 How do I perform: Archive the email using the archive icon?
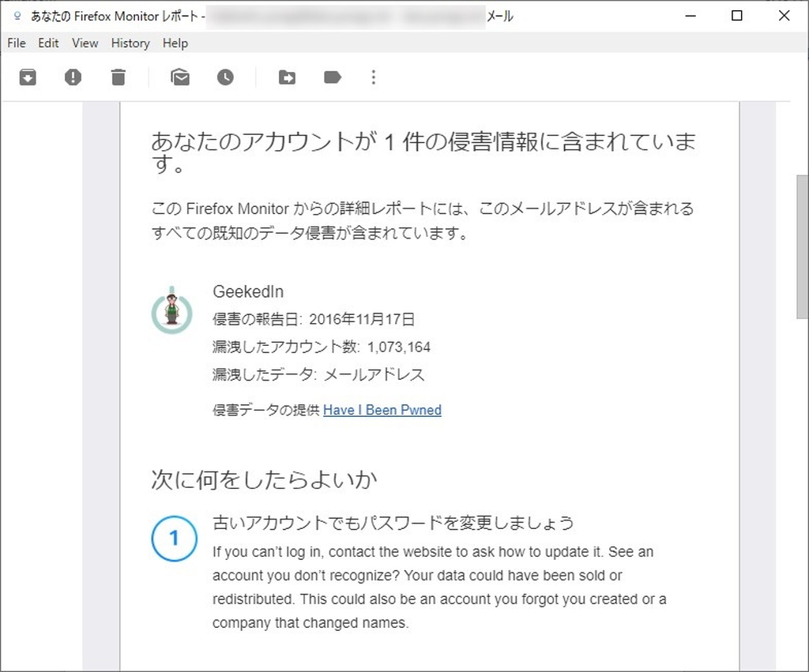[x=27, y=77]
